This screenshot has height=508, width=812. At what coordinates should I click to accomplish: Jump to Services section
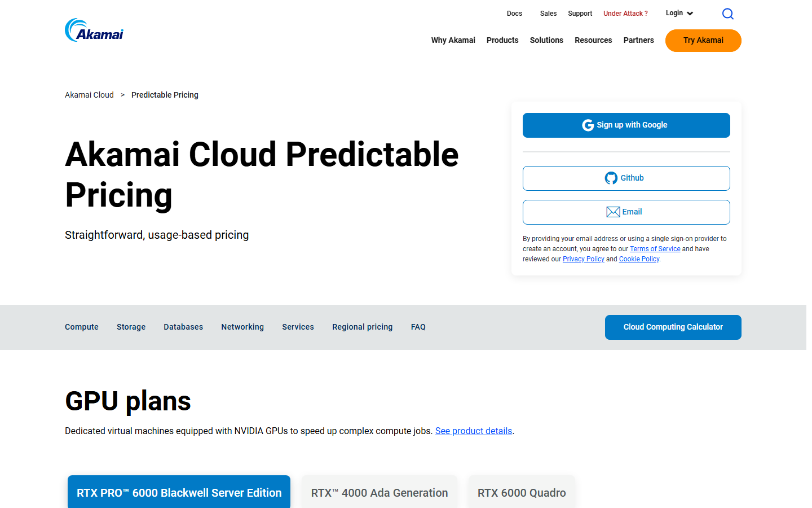pyautogui.click(x=298, y=327)
